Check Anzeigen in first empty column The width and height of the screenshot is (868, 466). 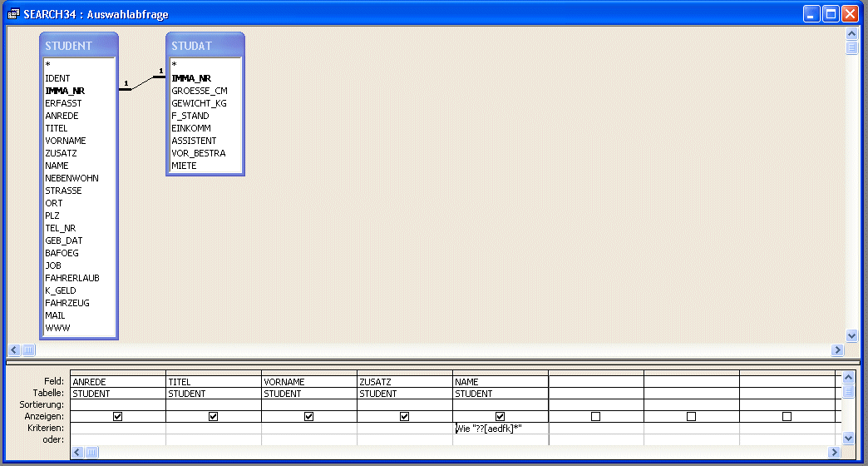point(595,416)
